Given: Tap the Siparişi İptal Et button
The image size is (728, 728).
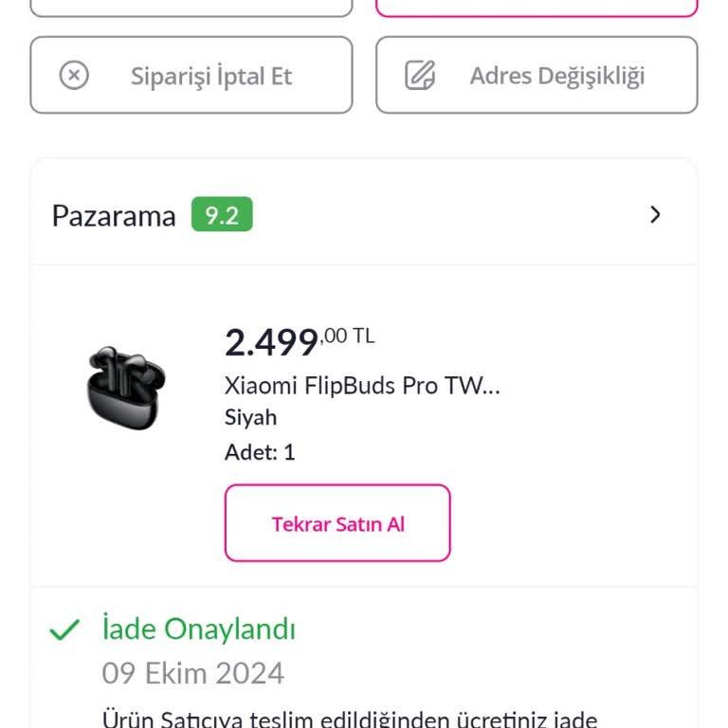Looking at the screenshot, I should coord(191,75).
